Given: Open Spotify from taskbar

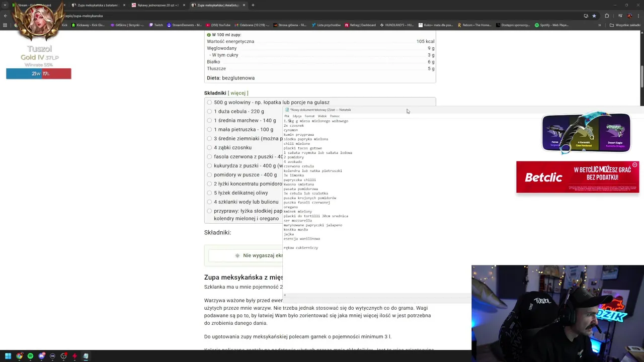Looking at the screenshot, I should tap(30, 356).
